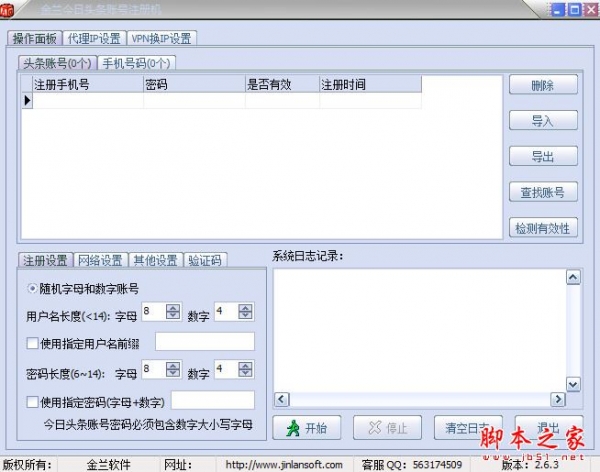Click log scrollbar down arrow

point(573,384)
